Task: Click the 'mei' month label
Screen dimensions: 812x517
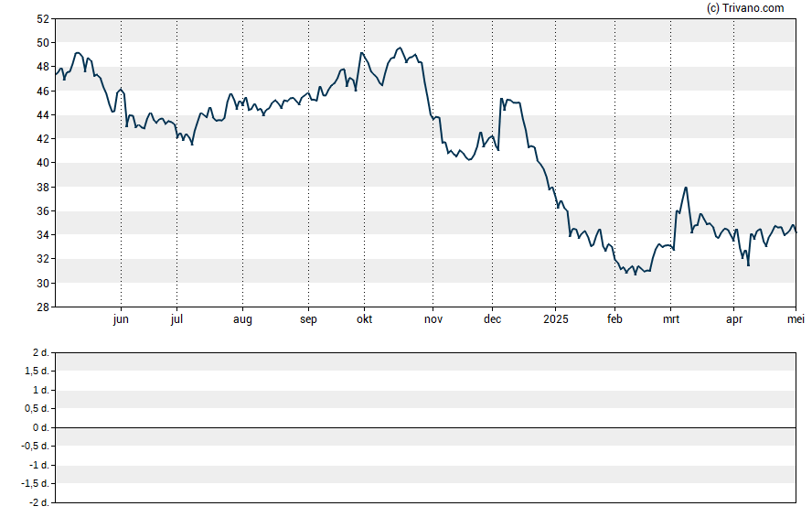Action: click(x=796, y=319)
